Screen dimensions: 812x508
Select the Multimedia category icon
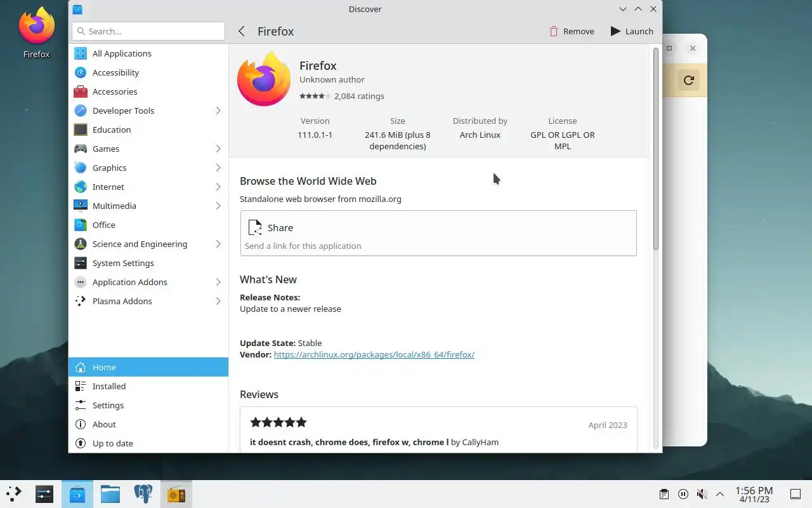(81, 206)
